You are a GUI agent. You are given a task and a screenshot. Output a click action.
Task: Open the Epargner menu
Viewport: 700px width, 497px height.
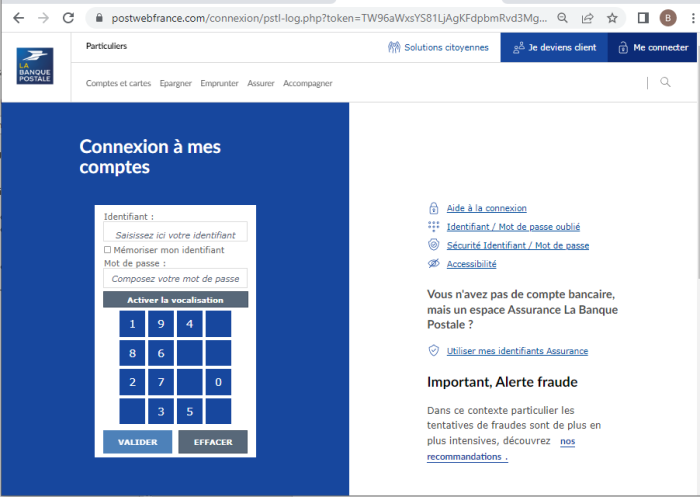[175, 84]
